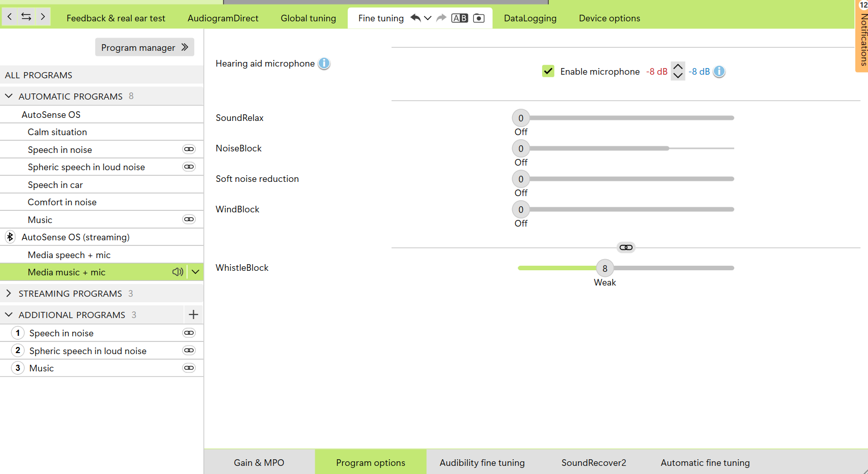Click the WhistleBlock slider handle at 8
The image size is (868, 474).
(605, 268)
